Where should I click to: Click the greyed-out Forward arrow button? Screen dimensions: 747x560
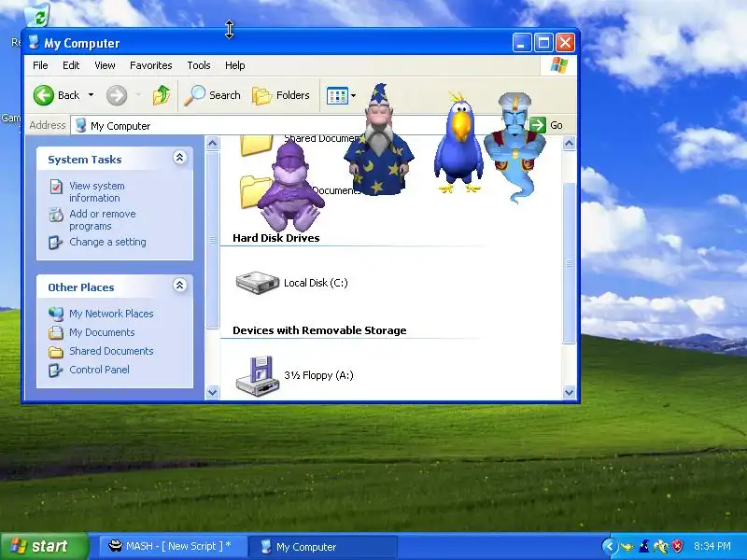point(116,95)
